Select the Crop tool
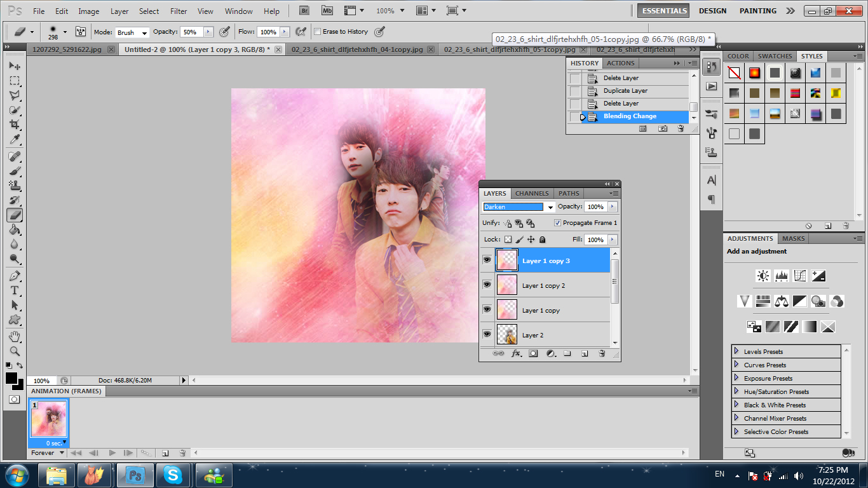Screen dimensions: 868x488 click(x=15, y=125)
